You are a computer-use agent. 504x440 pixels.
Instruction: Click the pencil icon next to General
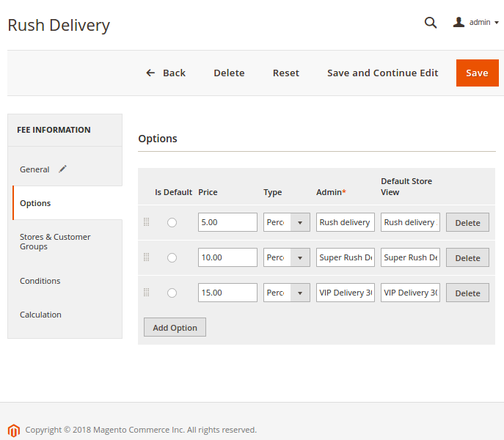tap(63, 169)
